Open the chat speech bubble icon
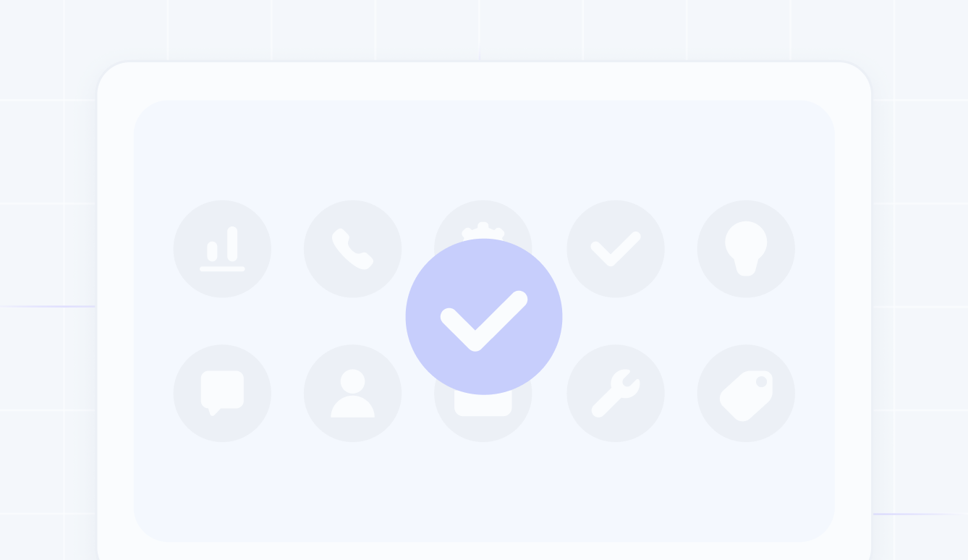Viewport: 968px width, 560px height. point(222,393)
